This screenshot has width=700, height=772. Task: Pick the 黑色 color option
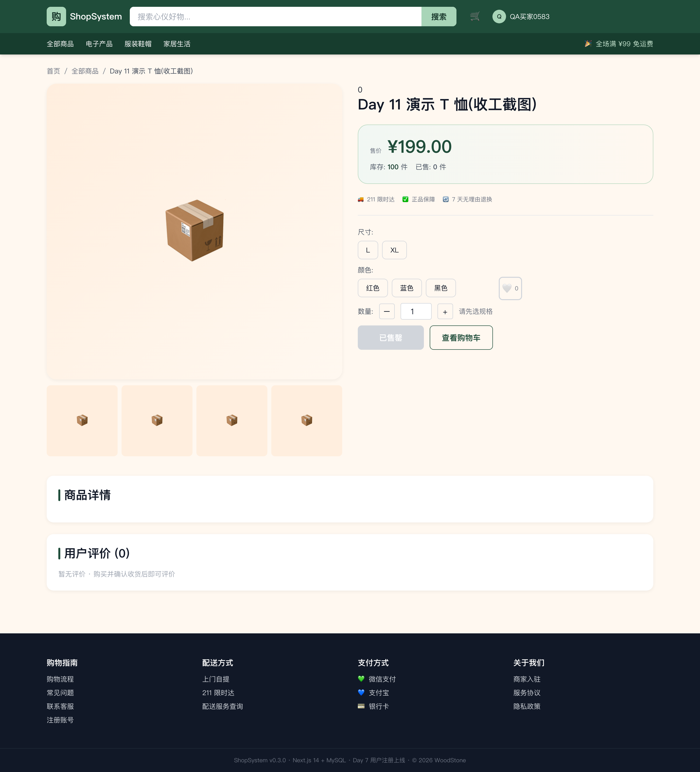click(x=441, y=288)
